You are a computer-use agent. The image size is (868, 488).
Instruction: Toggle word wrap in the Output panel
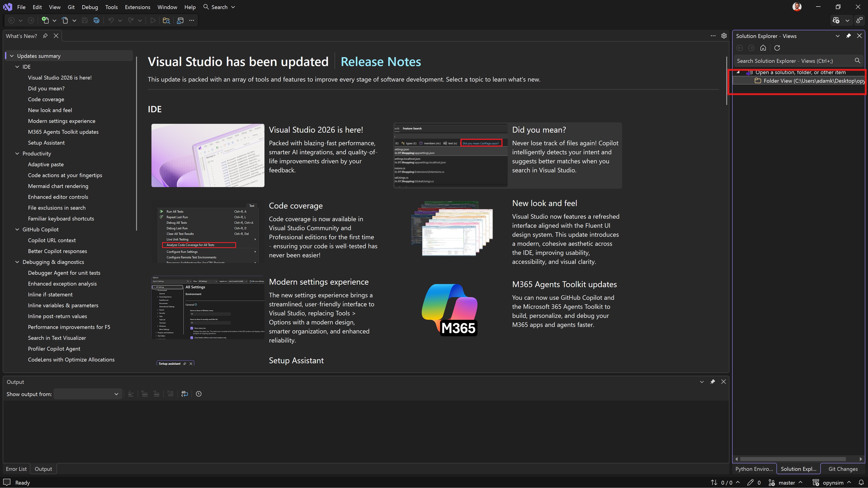coord(184,394)
